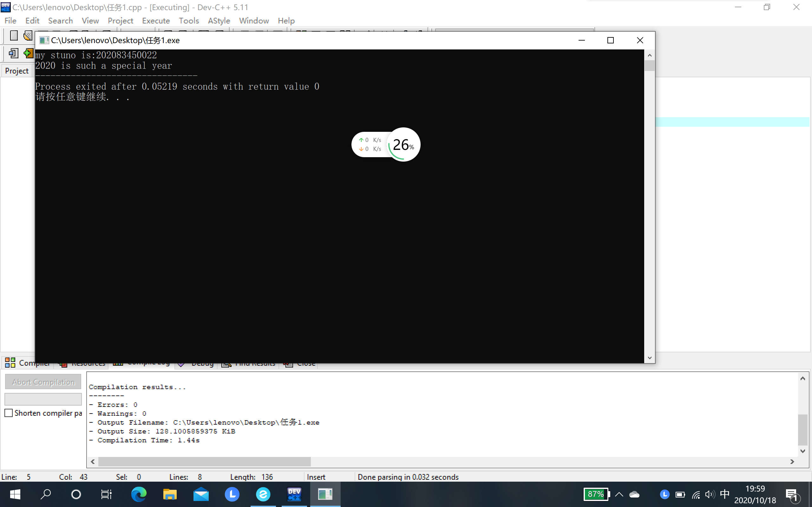This screenshot has height=507, width=812.
Task: Click the Open project toolbar icon
Action: click(28, 35)
